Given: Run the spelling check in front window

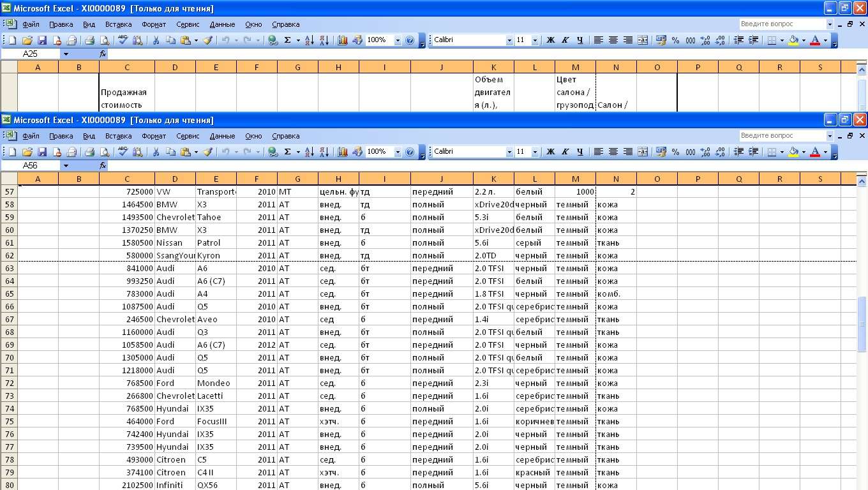Looking at the screenshot, I should pyautogui.click(x=123, y=152).
